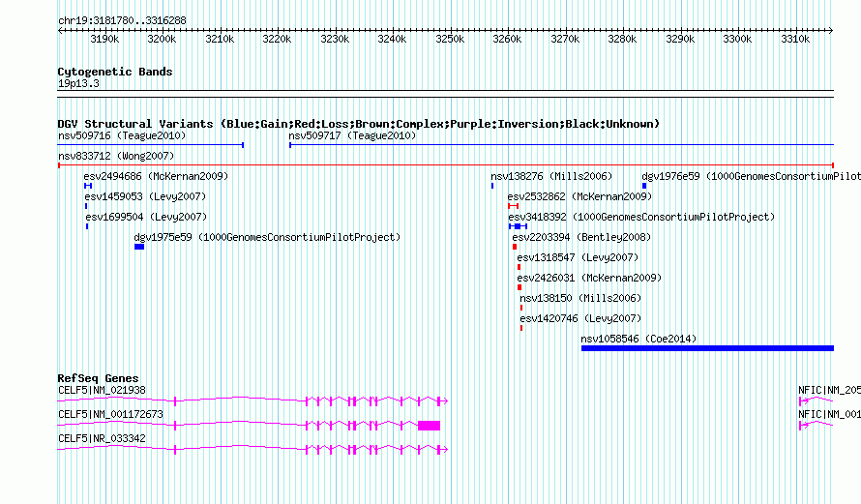Open dgv1975e59 (1000GenomesConsortiumPilotProject) label

(267, 237)
